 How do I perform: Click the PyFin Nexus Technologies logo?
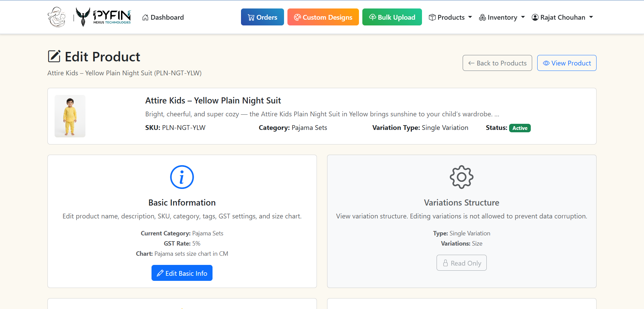point(103,17)
